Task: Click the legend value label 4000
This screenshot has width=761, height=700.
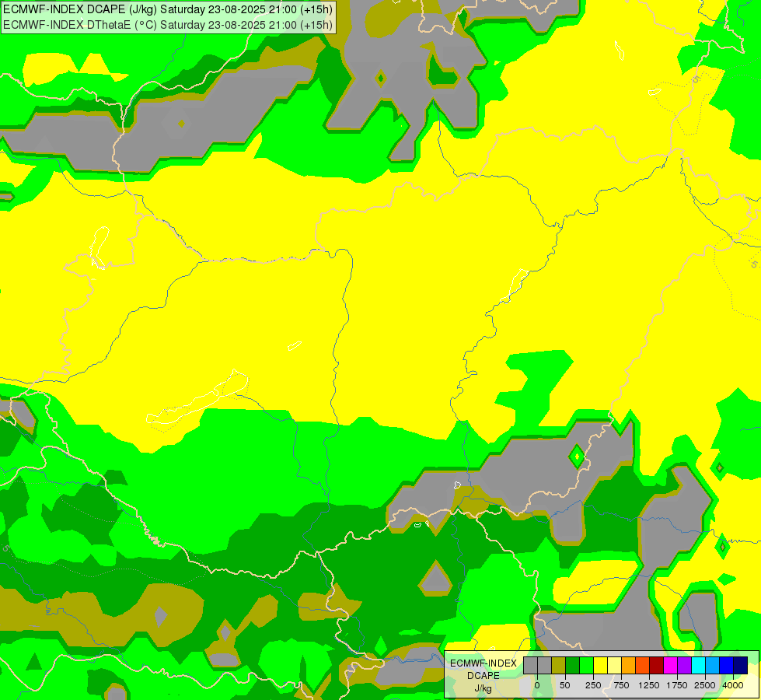Action: tap(733, 685)
